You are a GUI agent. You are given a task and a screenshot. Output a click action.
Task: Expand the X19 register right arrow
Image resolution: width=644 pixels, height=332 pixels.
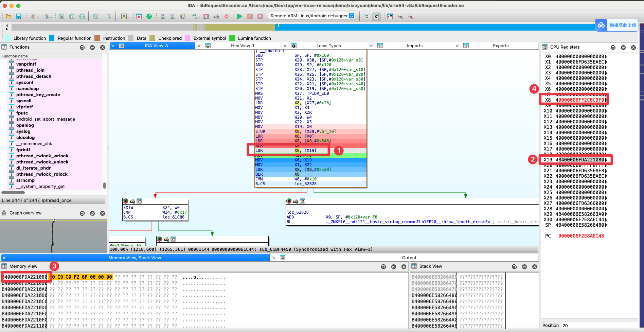[606, 160]
